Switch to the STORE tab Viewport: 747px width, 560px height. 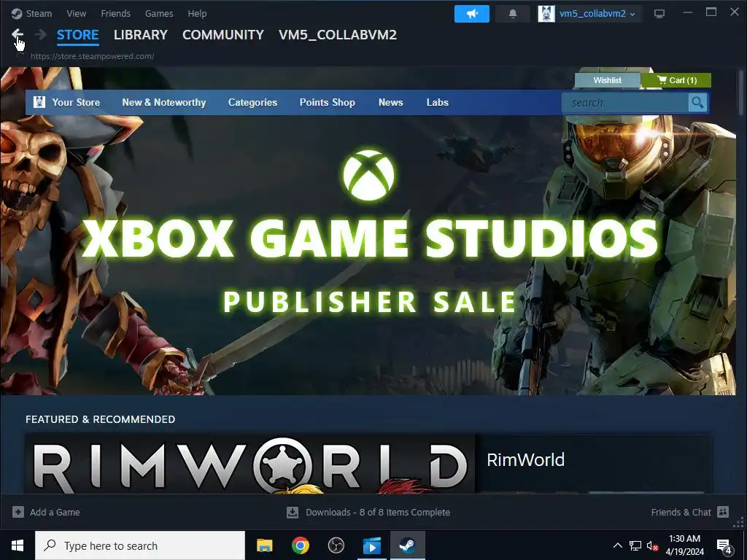[77, 35]
